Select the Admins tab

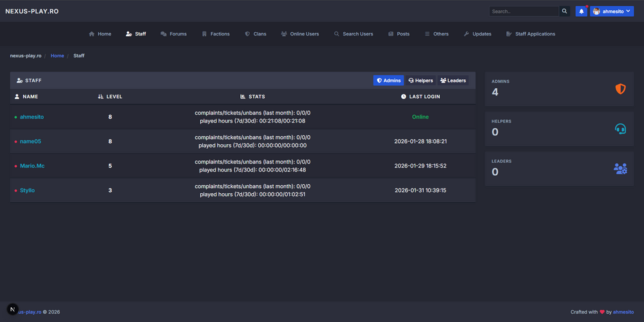388,80
